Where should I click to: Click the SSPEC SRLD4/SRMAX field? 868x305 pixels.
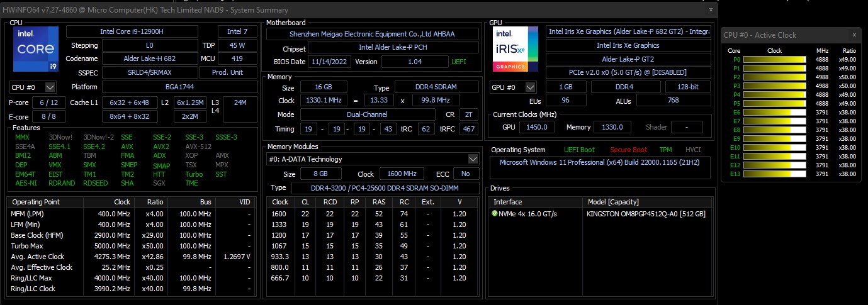click(149, 72)
